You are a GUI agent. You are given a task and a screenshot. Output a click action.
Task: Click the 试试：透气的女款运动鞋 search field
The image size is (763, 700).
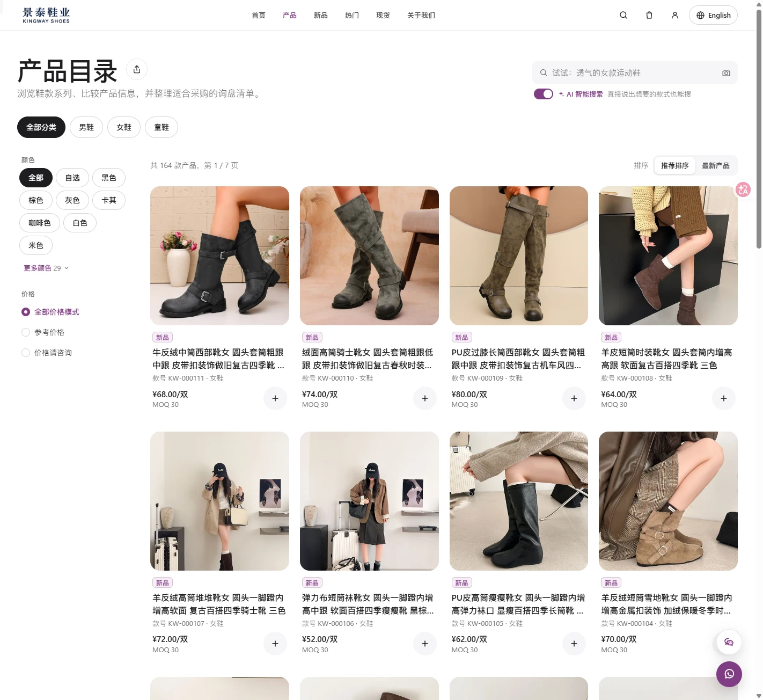pos(635,73)
